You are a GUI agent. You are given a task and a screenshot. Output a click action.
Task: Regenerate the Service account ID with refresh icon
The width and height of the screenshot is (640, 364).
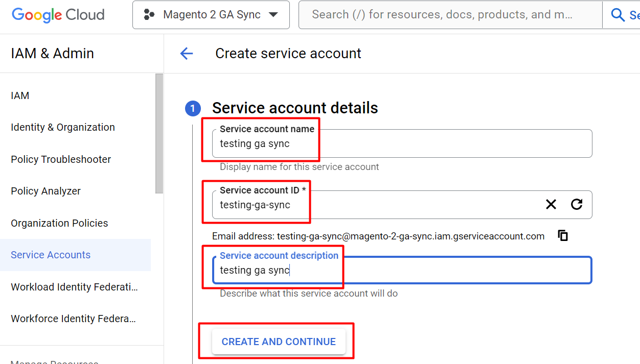pos(577,205)
